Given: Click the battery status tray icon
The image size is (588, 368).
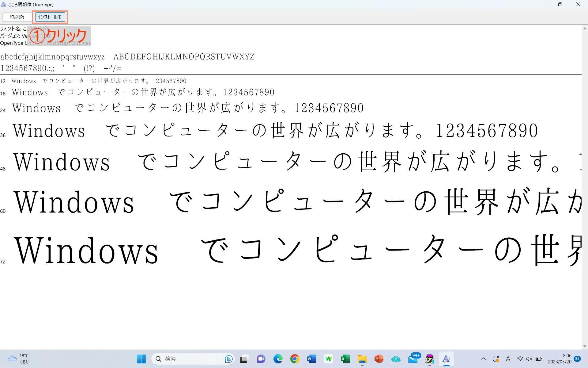Looking at the screenshot, I should [x=539, y=359].
